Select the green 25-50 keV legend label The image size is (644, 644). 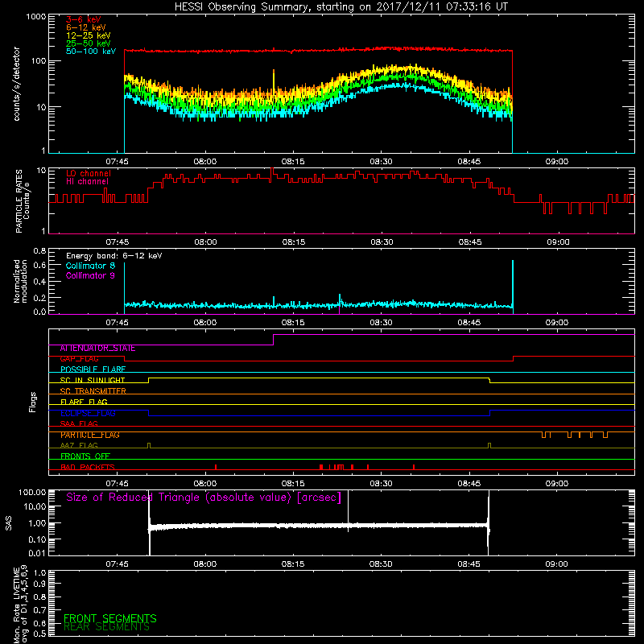[89, 43]
